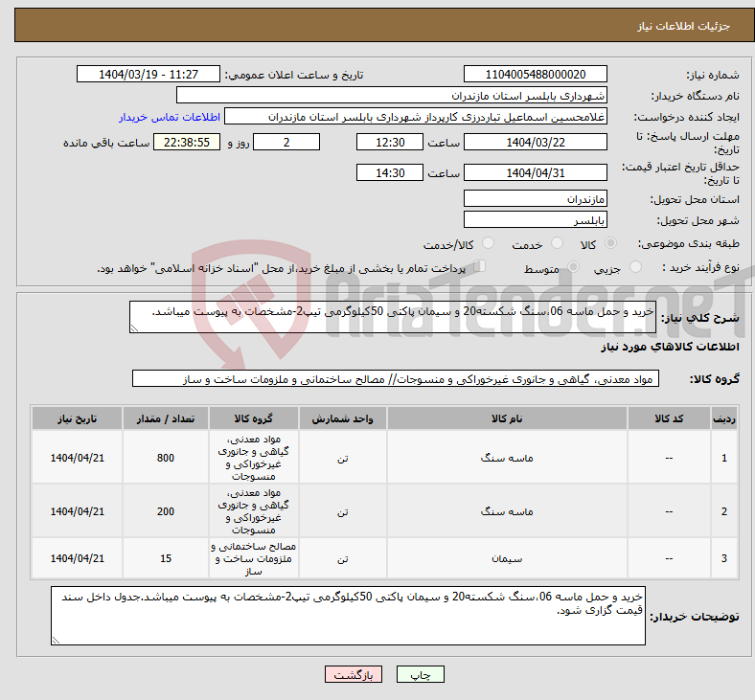Select the کالا radio button
The width and height of the screenshot is (755, 700).
pyautogui.click(x=610, y=243)
